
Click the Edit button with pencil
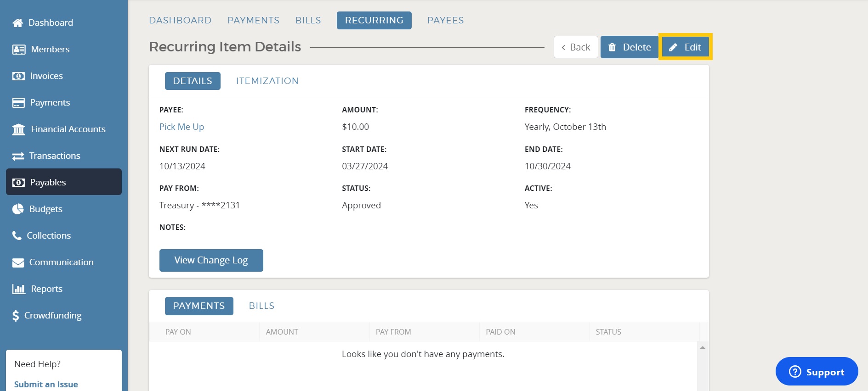(x=685, y=47)
